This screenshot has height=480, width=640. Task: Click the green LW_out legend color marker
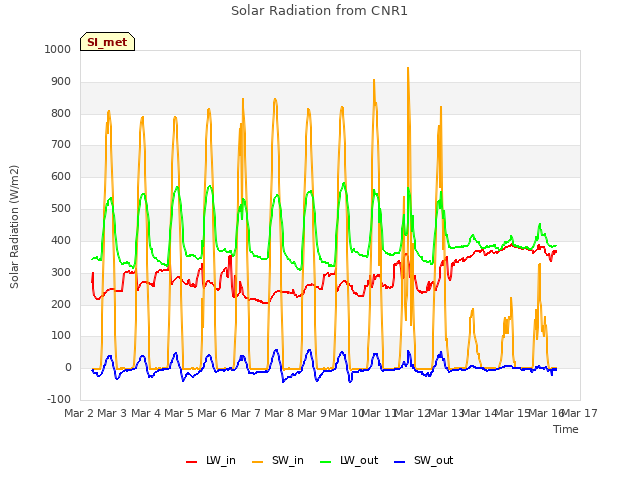pos(326,462)
